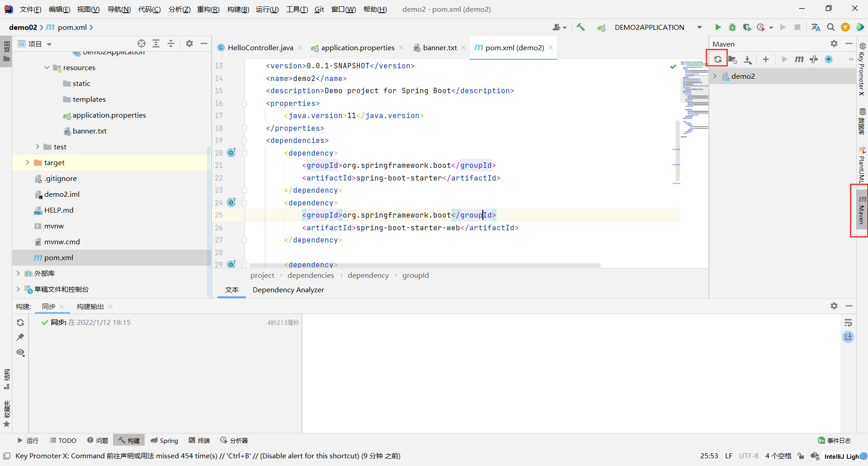This screenshot has height=466, width=868.
Task: Expand all in project tree
Action: pos(156,43)
